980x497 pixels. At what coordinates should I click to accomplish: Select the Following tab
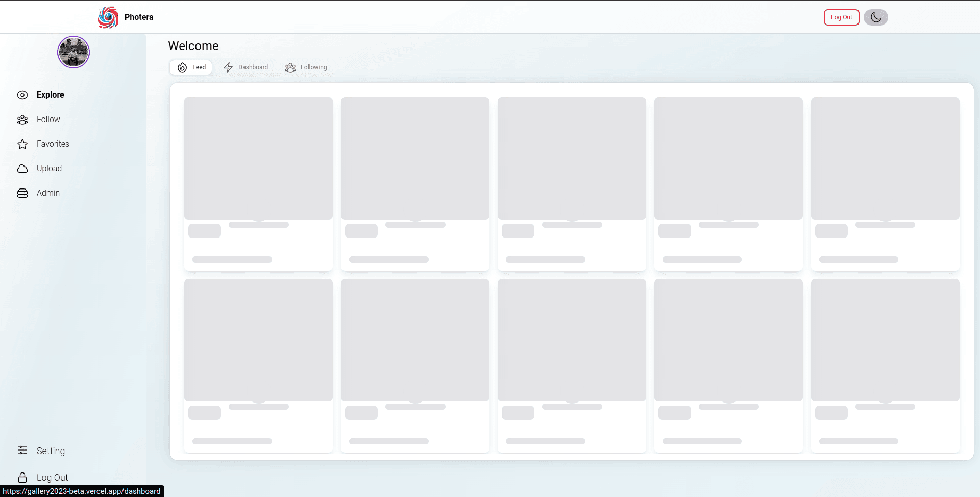[306, 67]
